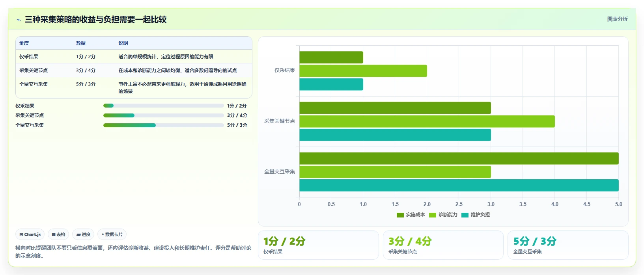Click the teal 维护负担 bar for 仅采结果

click(331, 84)
